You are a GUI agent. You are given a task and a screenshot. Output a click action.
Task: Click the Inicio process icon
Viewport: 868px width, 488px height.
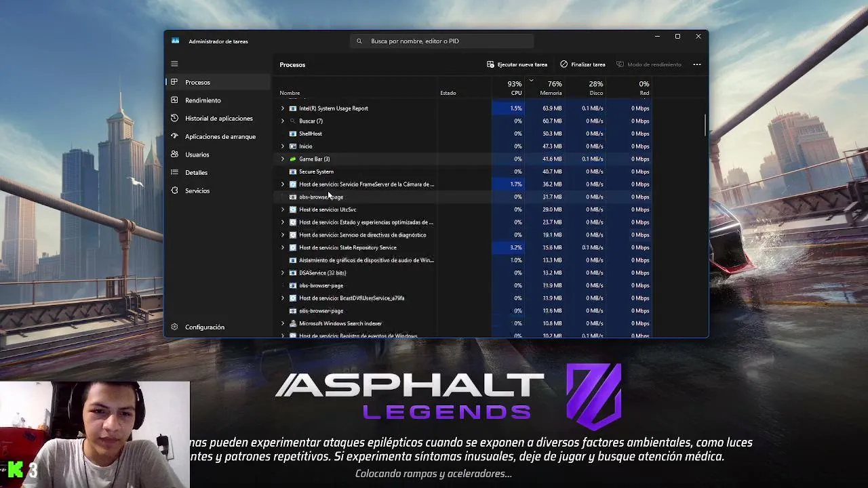tap(293, 146)
